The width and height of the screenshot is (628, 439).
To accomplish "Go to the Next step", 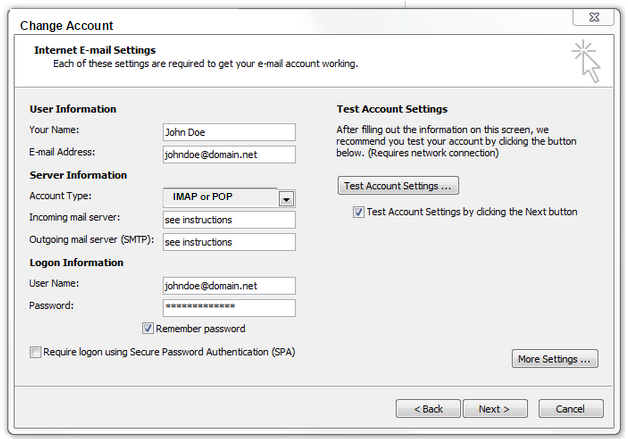I will pos(495,409).
